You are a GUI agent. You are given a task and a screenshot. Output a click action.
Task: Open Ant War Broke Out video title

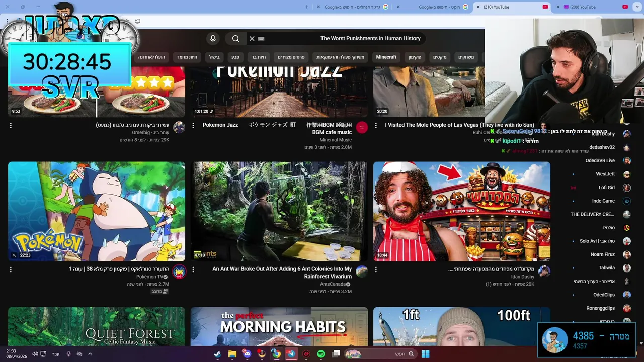click(x=282, y=273)
